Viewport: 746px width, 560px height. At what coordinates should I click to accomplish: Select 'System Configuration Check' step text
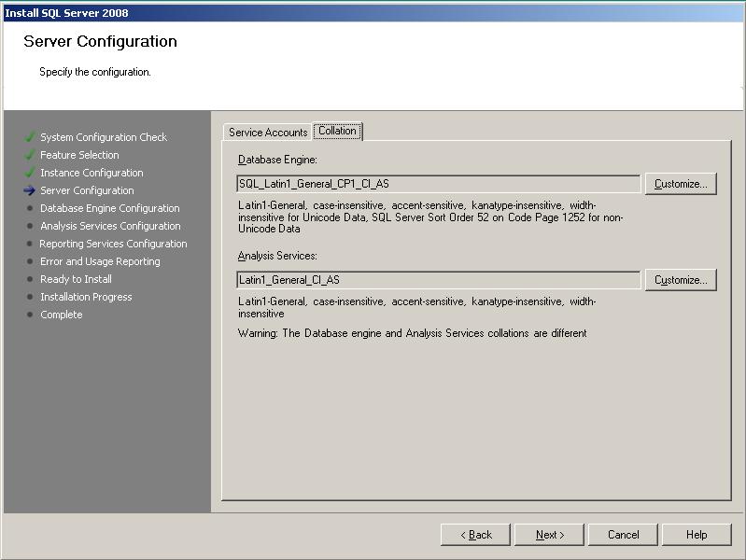pos(104,137)
